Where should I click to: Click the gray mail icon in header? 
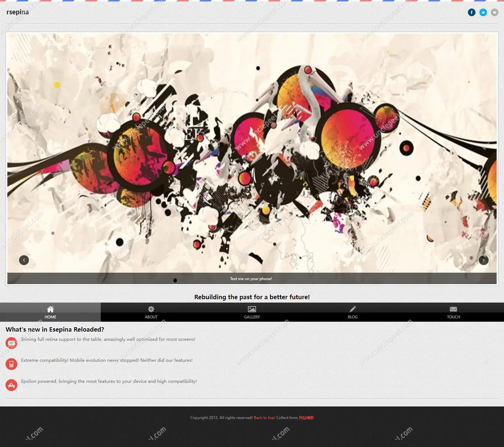click(x=495, y=13)
